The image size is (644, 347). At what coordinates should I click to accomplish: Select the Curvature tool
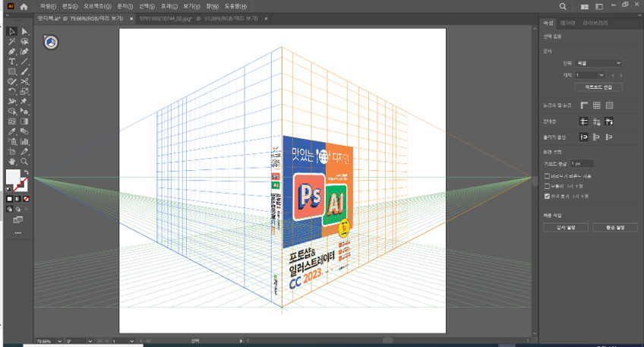(24, 52)
